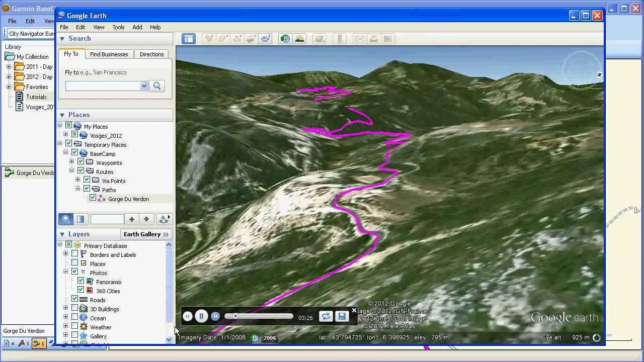Toggle the Waypoints folder checkbox
Screen dimensions: 644x362
click(x=80, y=162)
